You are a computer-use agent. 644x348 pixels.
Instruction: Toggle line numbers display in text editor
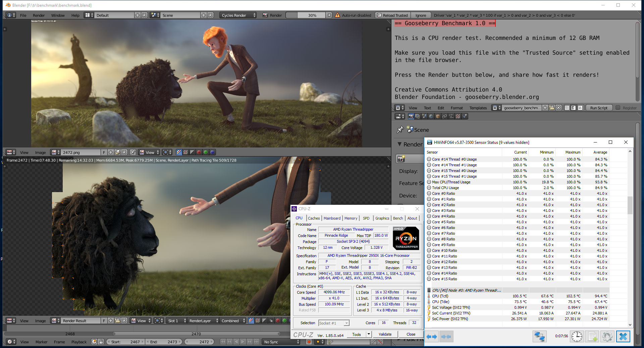click(x=567, y=108)
